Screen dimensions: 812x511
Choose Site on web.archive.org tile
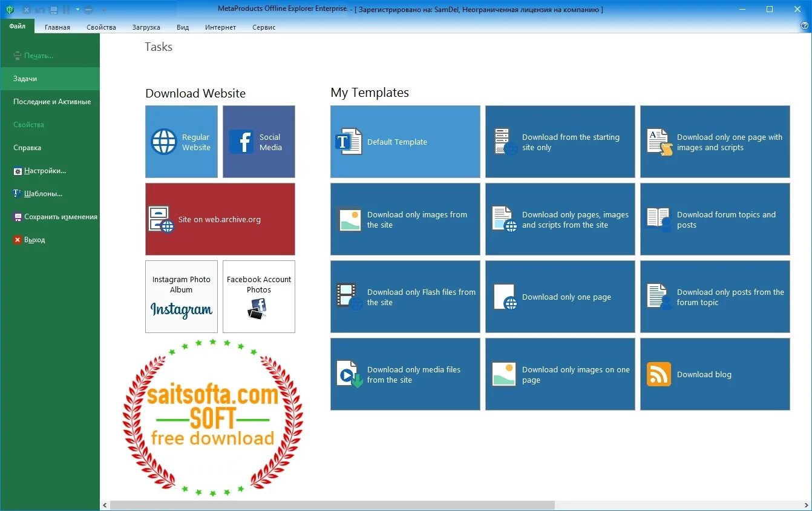point(220,219)
